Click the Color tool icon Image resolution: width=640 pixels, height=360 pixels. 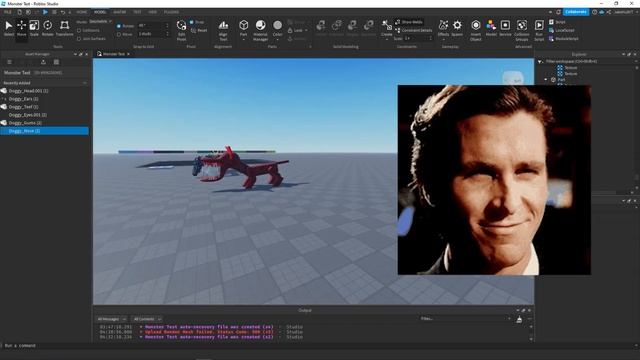278,25
